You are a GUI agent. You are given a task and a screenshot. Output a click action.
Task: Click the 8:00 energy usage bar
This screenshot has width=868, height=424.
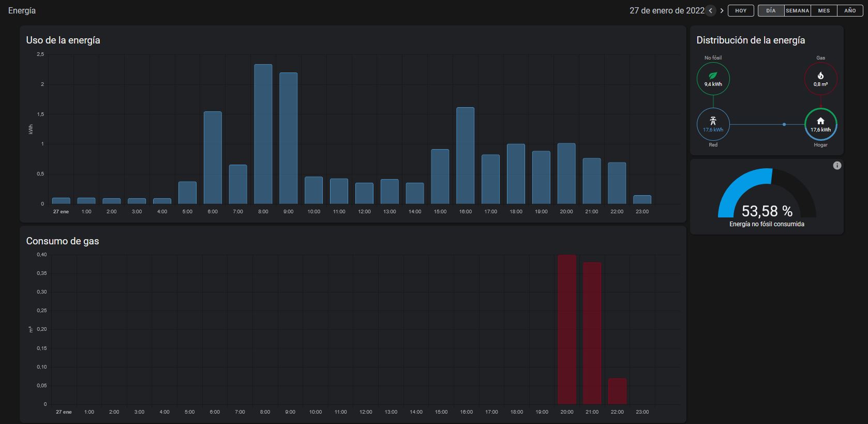tap(263, 134)
